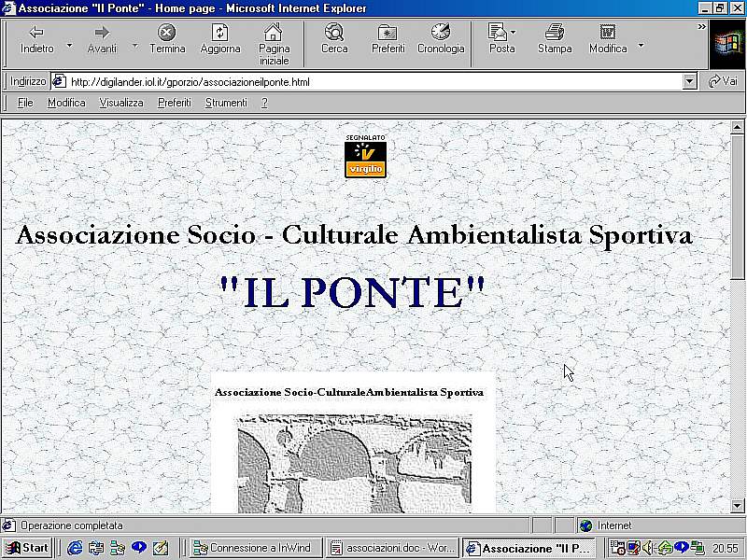Expand the Posta mail dropdown

point(513,33)
